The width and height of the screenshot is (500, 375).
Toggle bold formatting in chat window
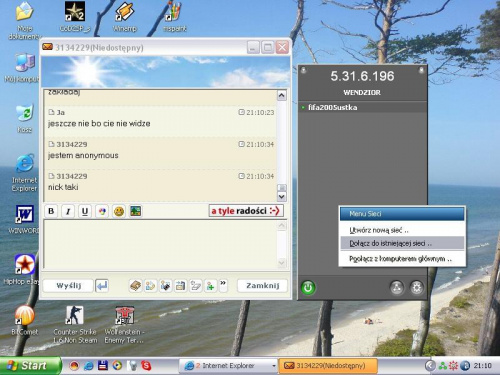tap(51, 211)
